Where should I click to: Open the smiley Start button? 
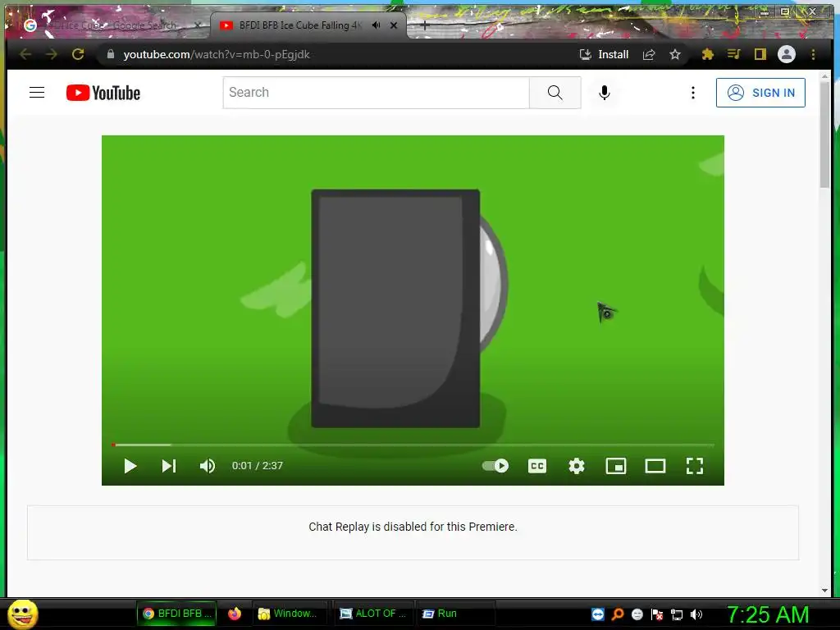pos(22,614)
